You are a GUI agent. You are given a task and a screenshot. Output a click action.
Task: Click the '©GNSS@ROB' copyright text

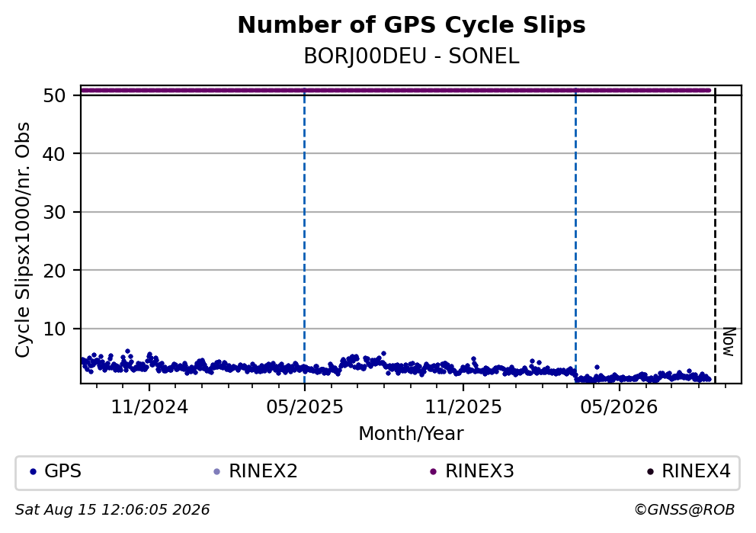tap(684, 510)
